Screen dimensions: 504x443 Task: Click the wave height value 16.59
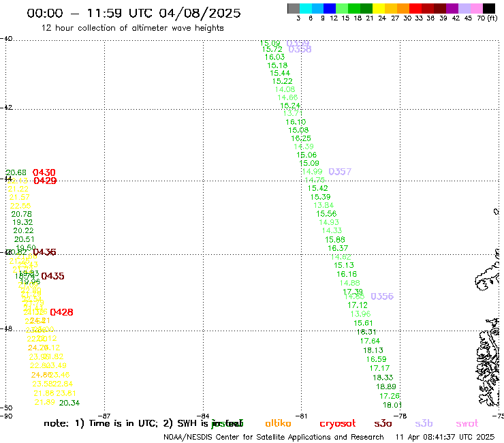pos(376,359)
